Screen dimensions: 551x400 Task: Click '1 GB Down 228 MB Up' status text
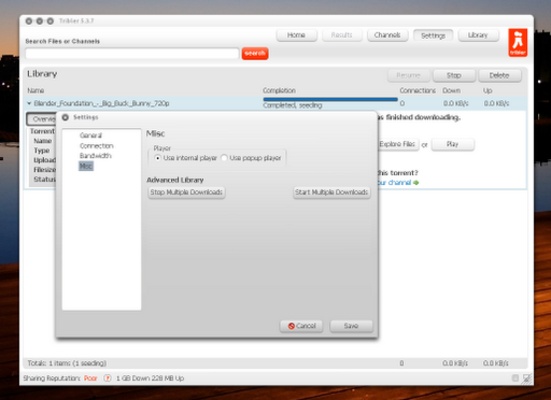point(150,378)
